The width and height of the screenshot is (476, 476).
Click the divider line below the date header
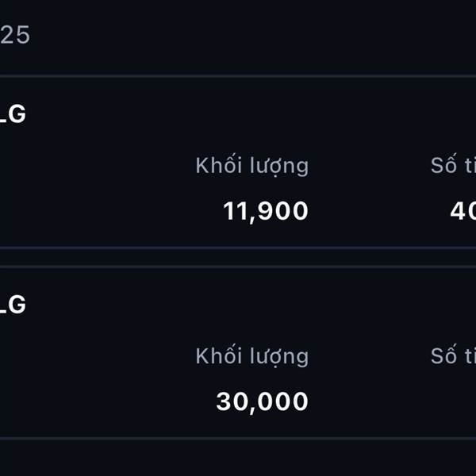click(238, 76)
